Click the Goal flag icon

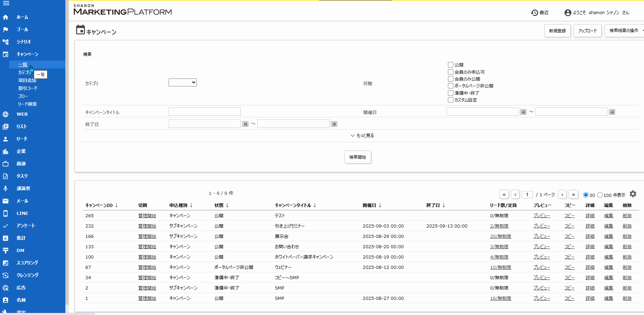pos(6,30)
